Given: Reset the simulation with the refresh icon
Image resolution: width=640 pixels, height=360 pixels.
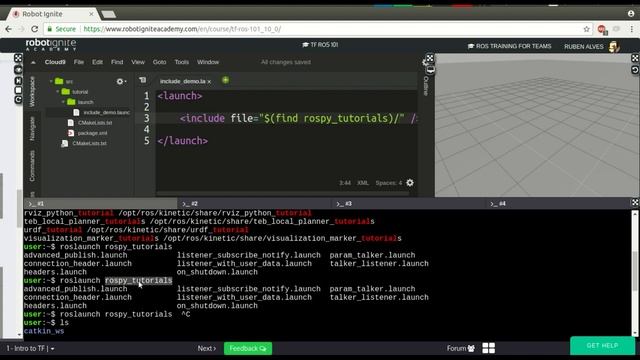Looking at the screenshot, I should coord(635,70).
